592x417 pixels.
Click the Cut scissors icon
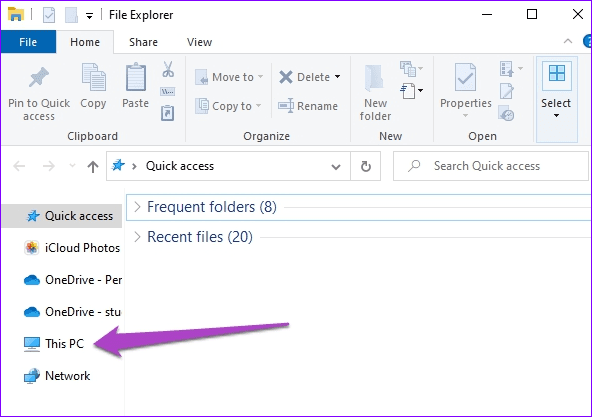click(168, 69)
